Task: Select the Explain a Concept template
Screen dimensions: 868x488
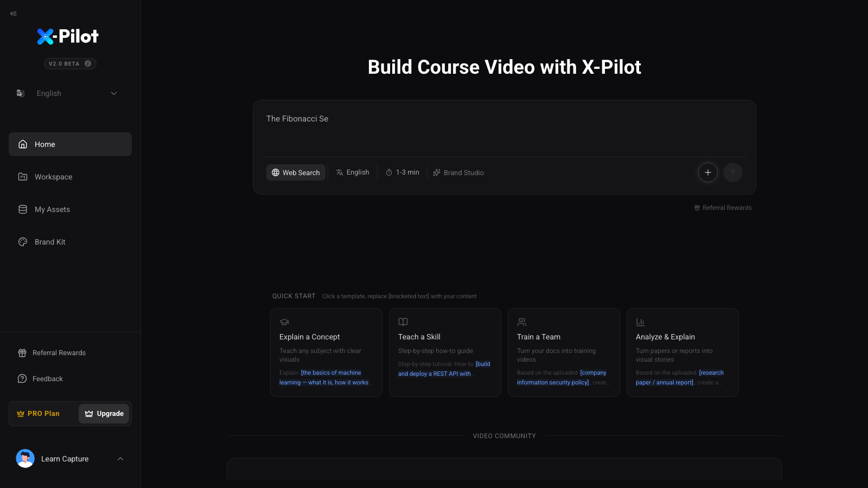Action: [326, 352]
